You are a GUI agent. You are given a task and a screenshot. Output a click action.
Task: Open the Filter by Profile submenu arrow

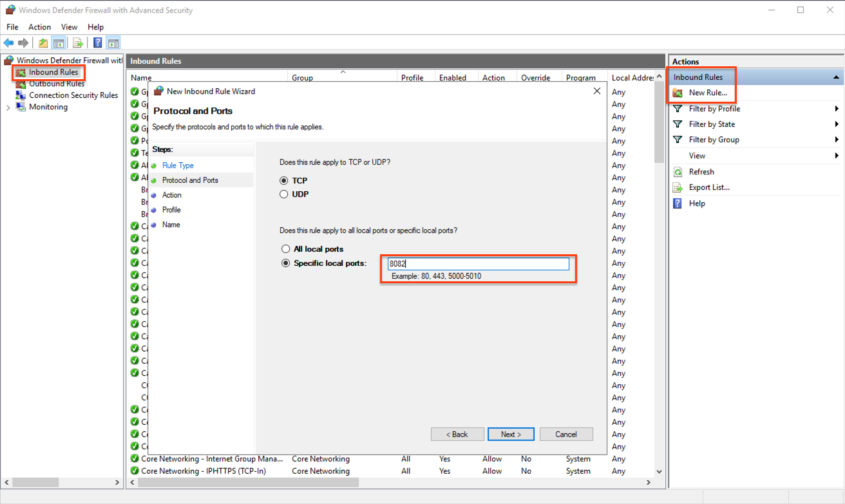[837, 109]
